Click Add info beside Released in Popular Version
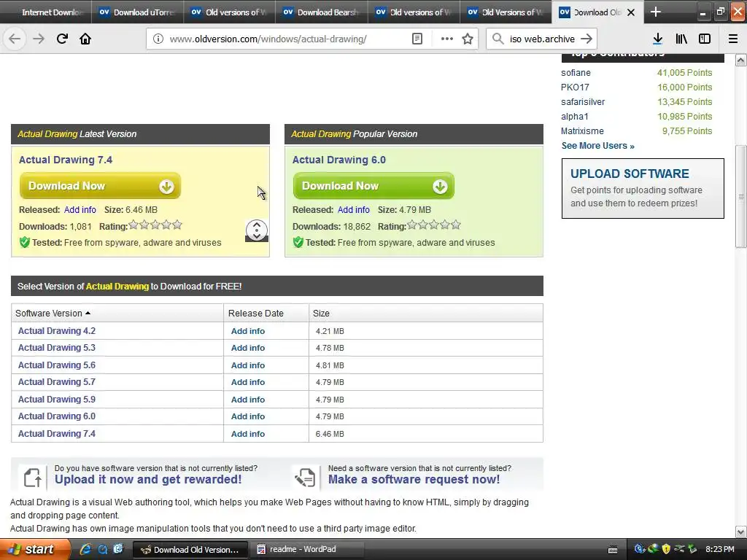Image resolution: width=747 pixels, height=560 pixels. (354, 209)
